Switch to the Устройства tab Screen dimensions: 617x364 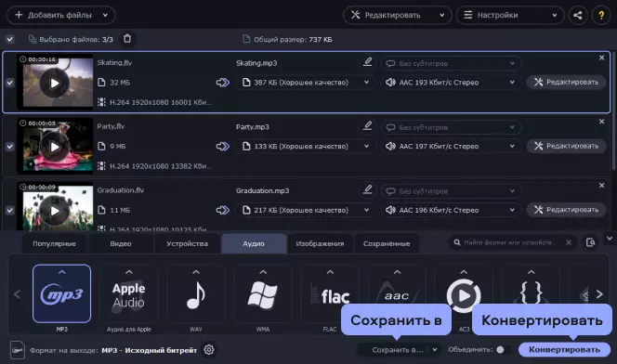(188, 243)
